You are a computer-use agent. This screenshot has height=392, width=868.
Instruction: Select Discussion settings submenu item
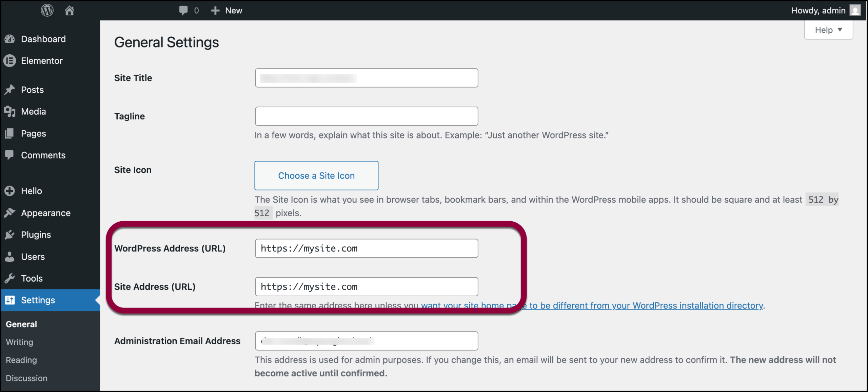pyautogui.click(x=26, y=378)
